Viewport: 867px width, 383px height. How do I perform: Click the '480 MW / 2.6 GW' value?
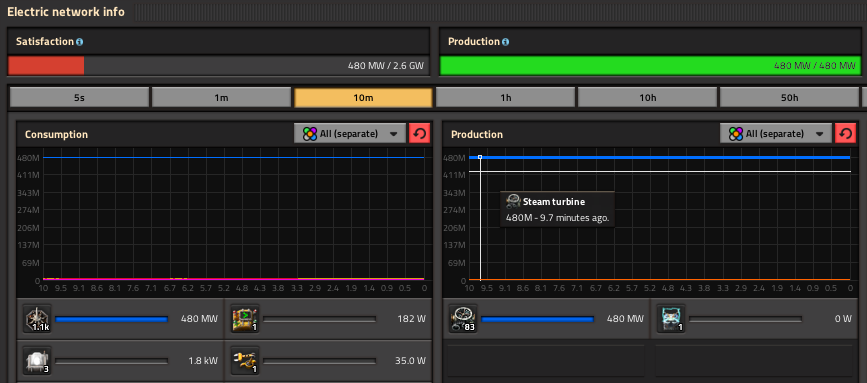386,66
